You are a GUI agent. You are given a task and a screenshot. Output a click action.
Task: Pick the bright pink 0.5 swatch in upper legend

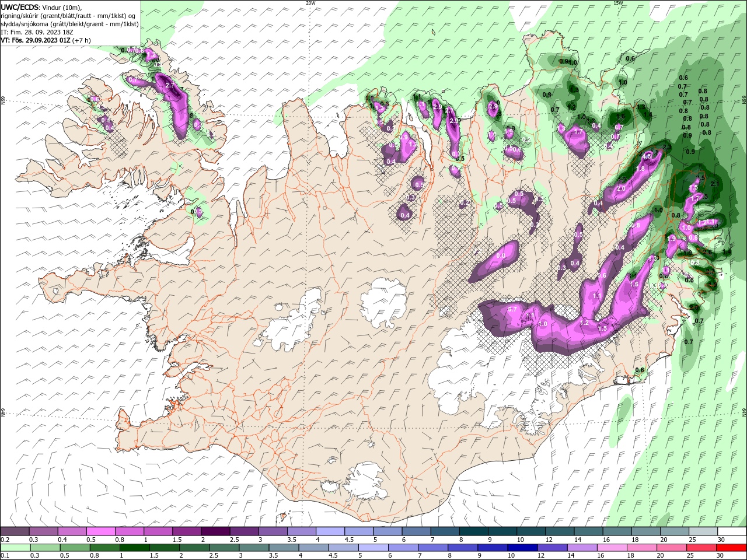[100, 531]
